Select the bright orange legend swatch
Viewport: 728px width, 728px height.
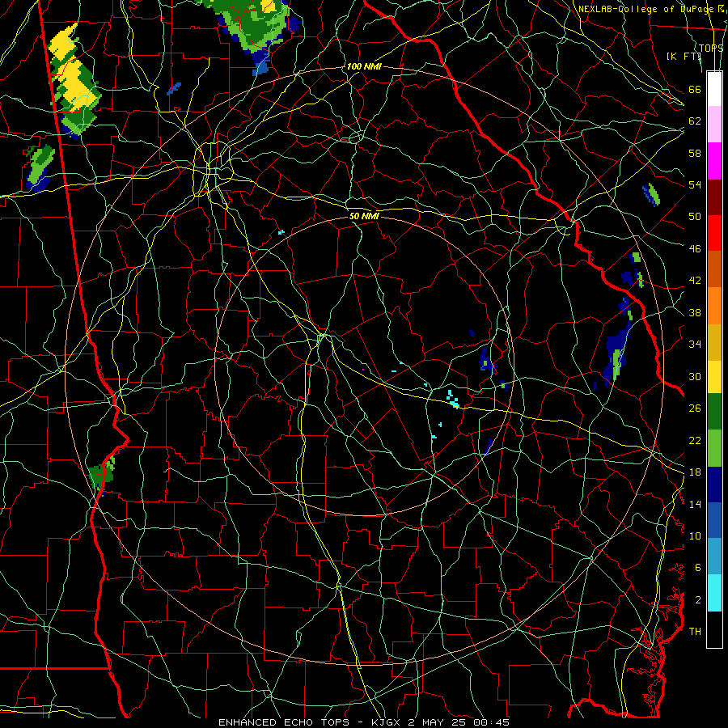click(x=714, y=306)
